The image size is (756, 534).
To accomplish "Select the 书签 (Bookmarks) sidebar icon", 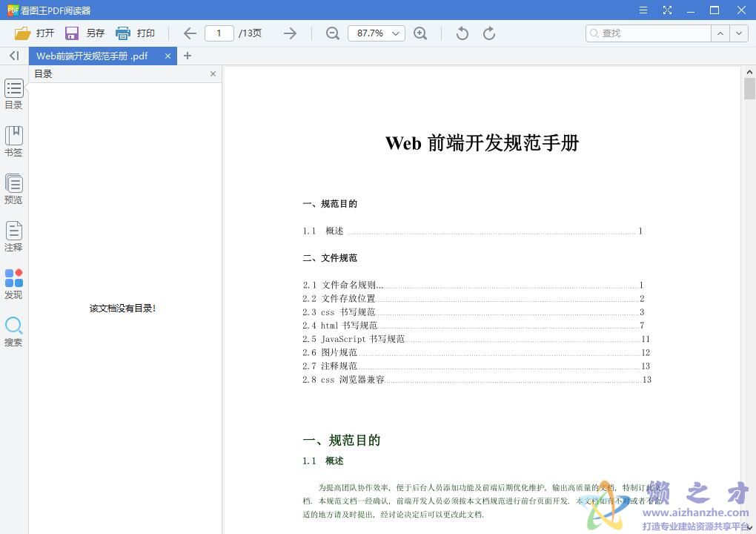I will pos(13,139).
